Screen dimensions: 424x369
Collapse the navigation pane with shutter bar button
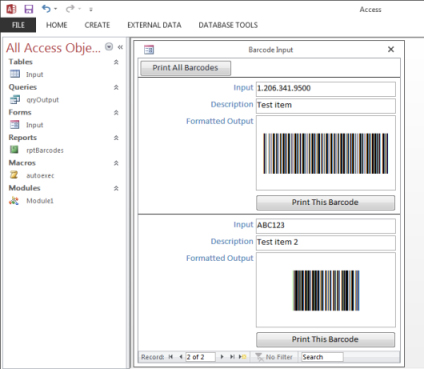120,47
